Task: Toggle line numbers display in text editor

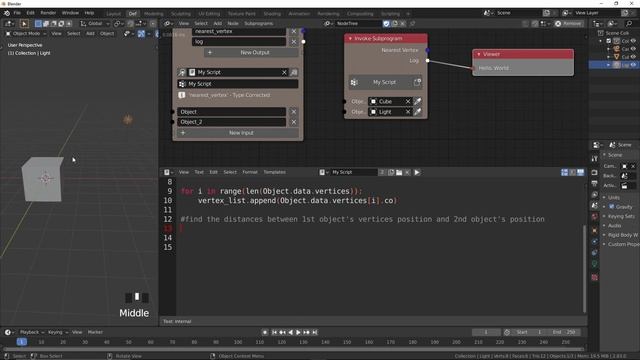Action: (x=564, y=172)
